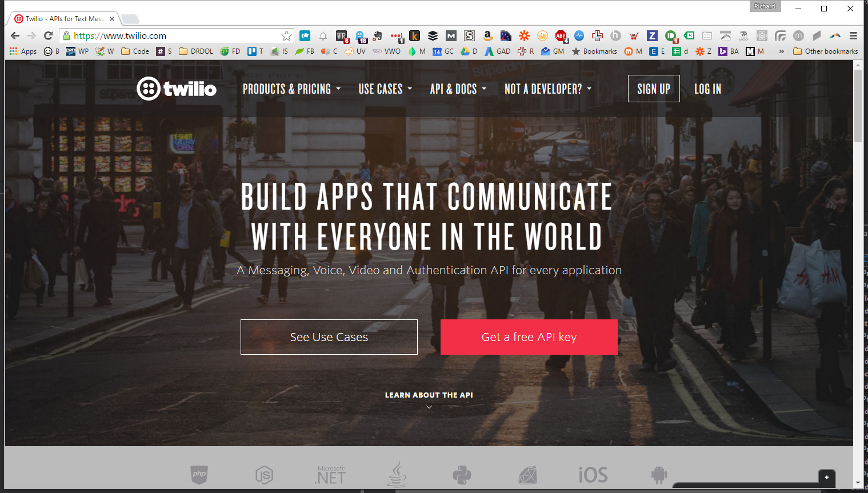868x493 pixels.
Task: Expand the dark chat widget plus button
Action: [827, 477]
